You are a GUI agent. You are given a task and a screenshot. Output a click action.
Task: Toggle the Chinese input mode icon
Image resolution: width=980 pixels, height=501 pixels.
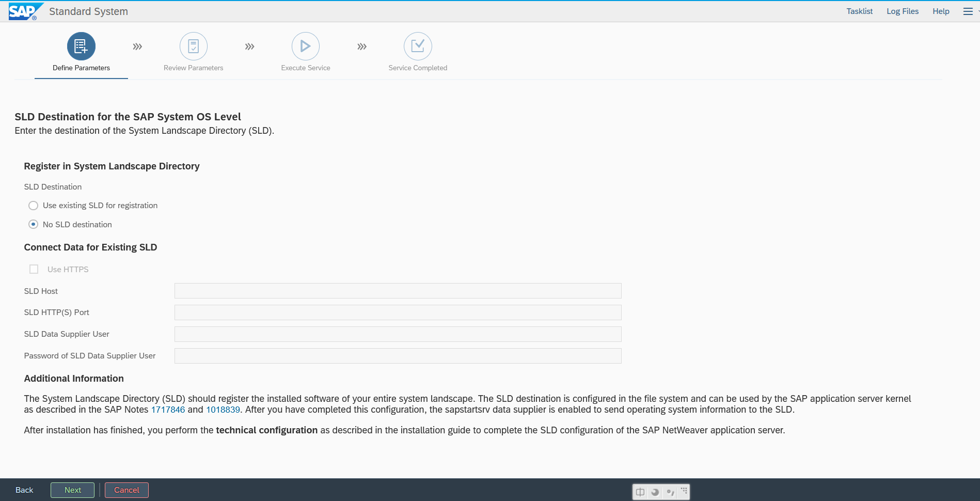640,492
